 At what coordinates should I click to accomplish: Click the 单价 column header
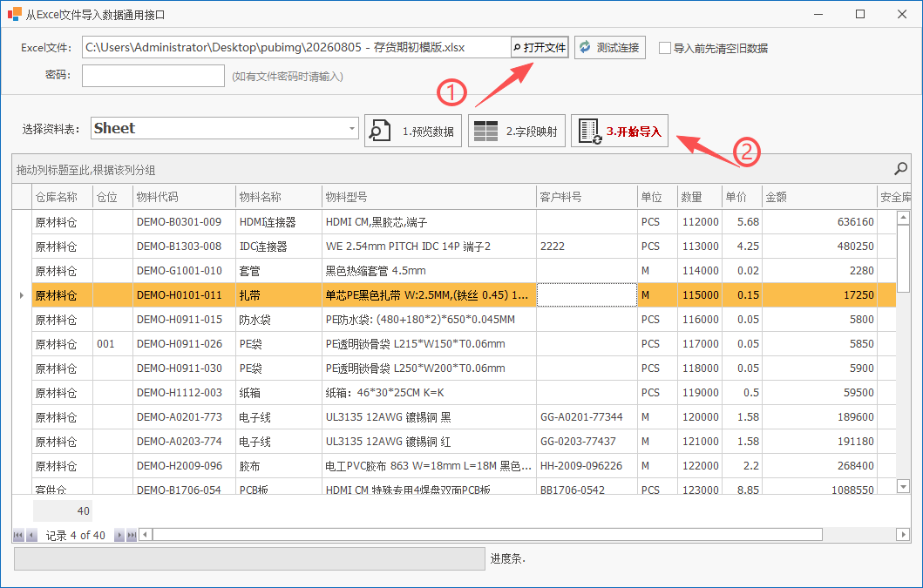pyautogui.click(x=743, y=197)
